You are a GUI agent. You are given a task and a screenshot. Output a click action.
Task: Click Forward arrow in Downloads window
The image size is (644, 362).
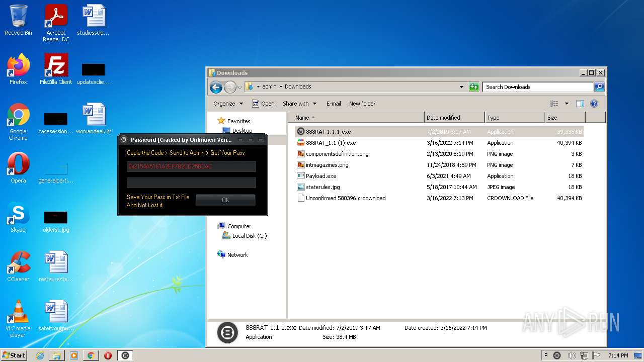tap(230, 87)
